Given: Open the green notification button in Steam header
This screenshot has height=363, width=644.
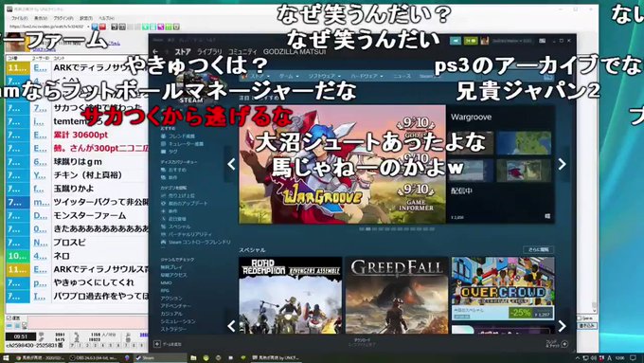Looking at the screenshot, I should pyautogui.click(x=471, y=41).
